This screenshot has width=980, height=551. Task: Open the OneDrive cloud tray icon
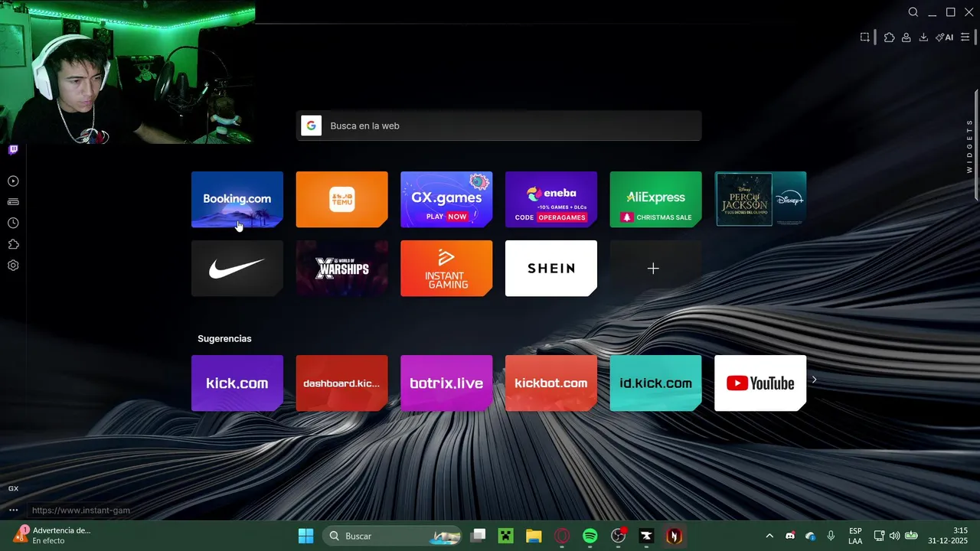[810, 536]
